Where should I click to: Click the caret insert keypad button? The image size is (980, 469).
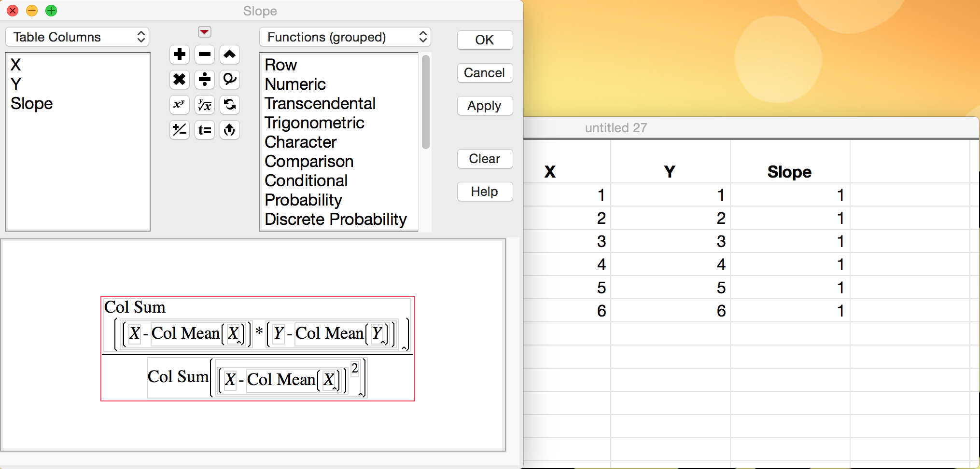coord(230,55)
